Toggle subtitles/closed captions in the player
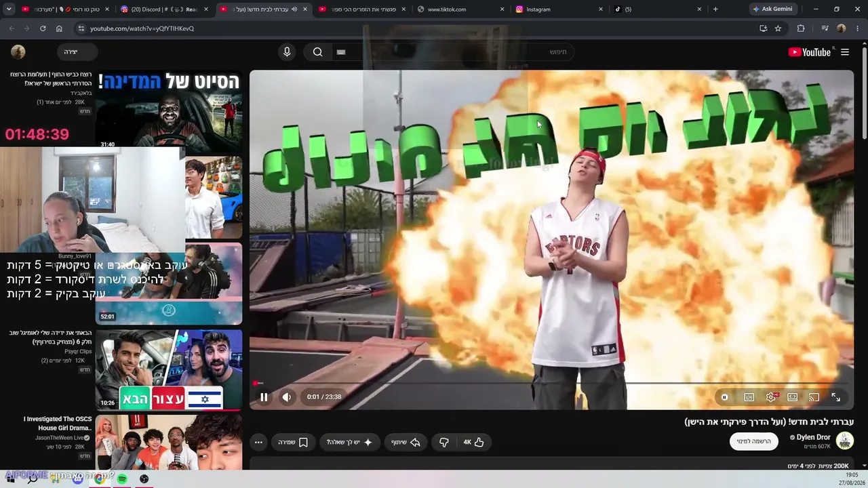 [x=749, y=397]
